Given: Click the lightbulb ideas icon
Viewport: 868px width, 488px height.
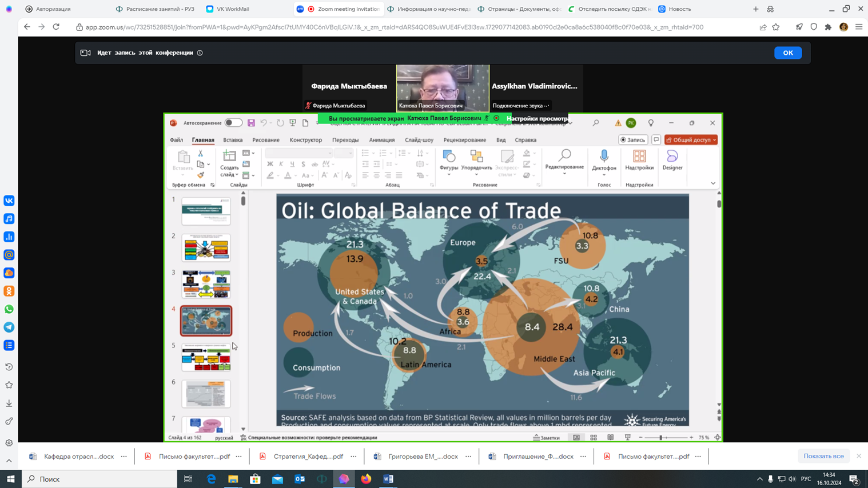Looking at the screenshot, I should coord(651,123).
